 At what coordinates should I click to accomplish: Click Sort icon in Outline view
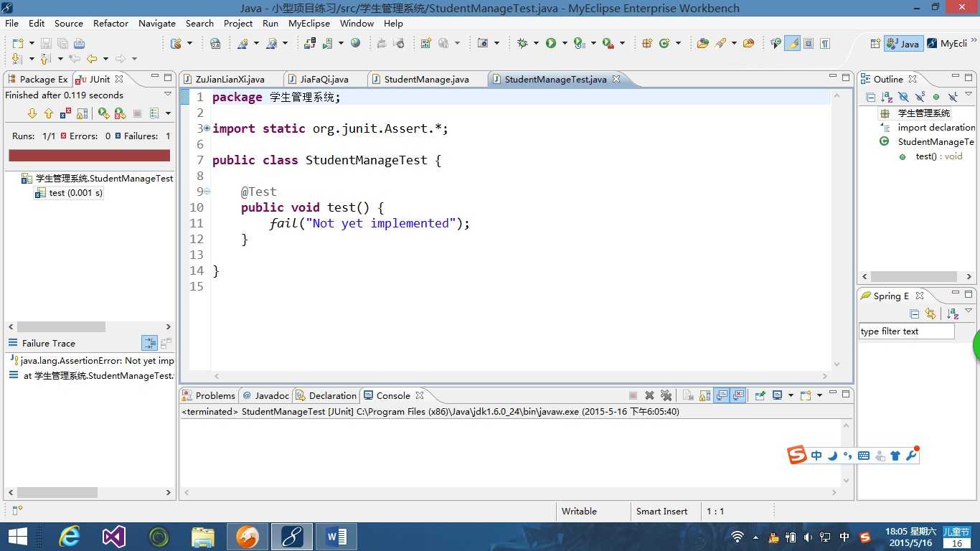[887, 97]
